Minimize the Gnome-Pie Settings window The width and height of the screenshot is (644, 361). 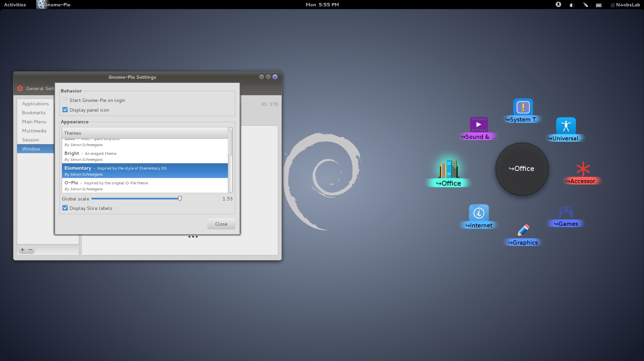click(x=261, y=77)
